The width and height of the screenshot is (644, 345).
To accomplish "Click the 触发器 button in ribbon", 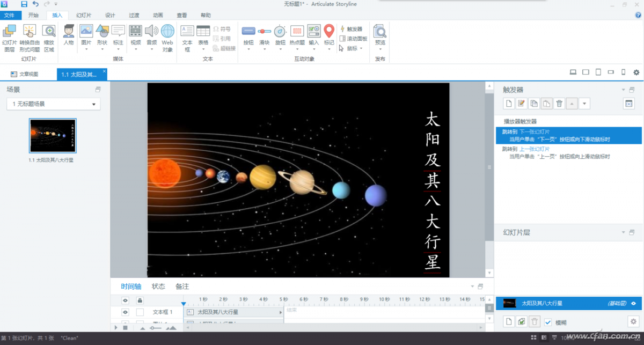I will (352, 29).
